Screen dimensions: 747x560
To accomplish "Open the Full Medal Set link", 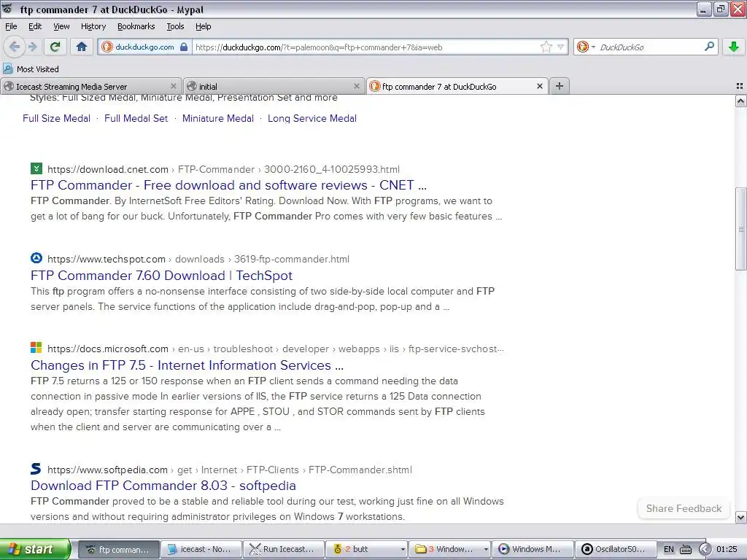I will tap(136, 118).
